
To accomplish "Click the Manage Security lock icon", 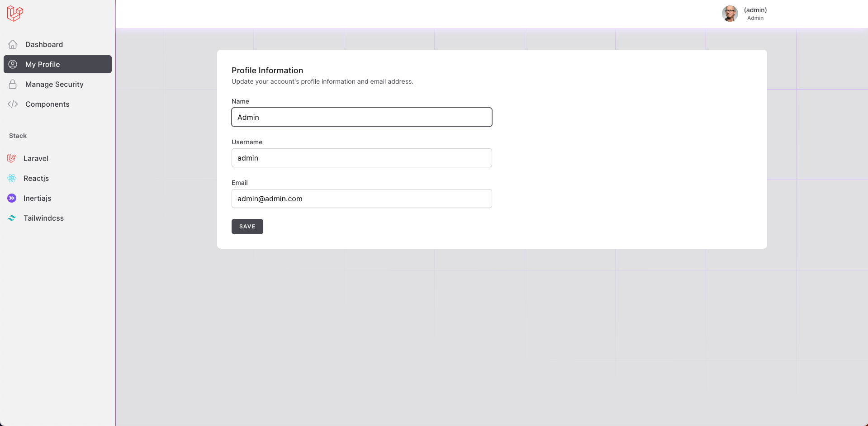I will [13, 84].
